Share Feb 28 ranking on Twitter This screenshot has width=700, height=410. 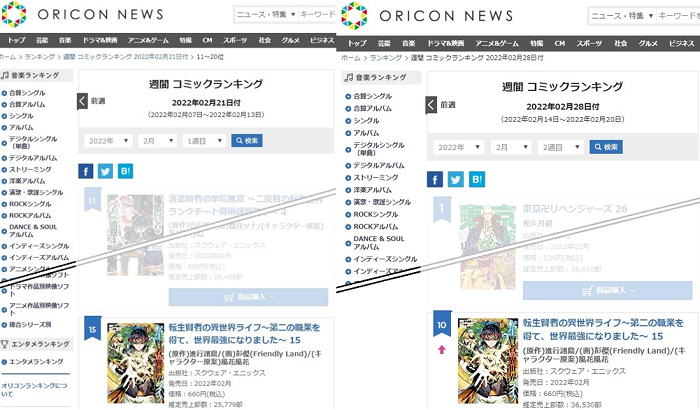point(456,179)
